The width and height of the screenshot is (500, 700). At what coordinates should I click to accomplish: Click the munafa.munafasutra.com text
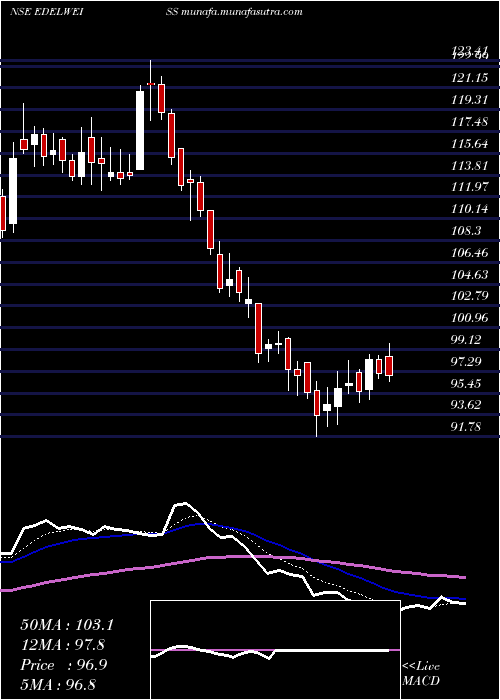241,12
